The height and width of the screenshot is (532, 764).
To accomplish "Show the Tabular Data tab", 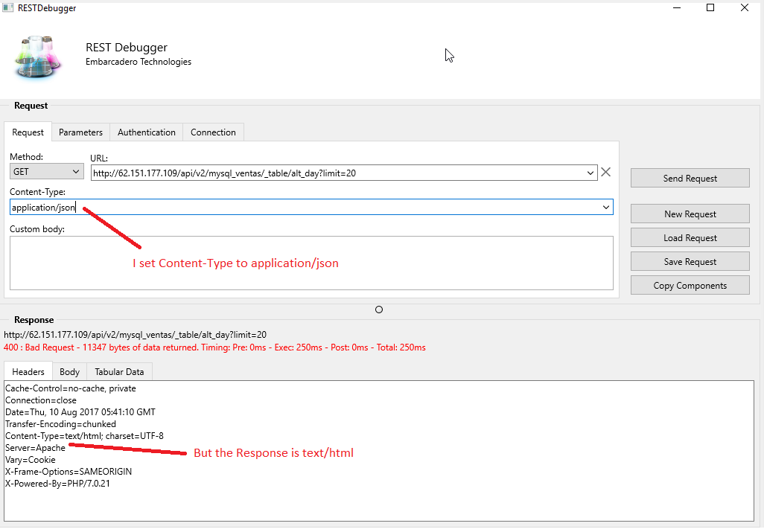I will coord(119,372).
